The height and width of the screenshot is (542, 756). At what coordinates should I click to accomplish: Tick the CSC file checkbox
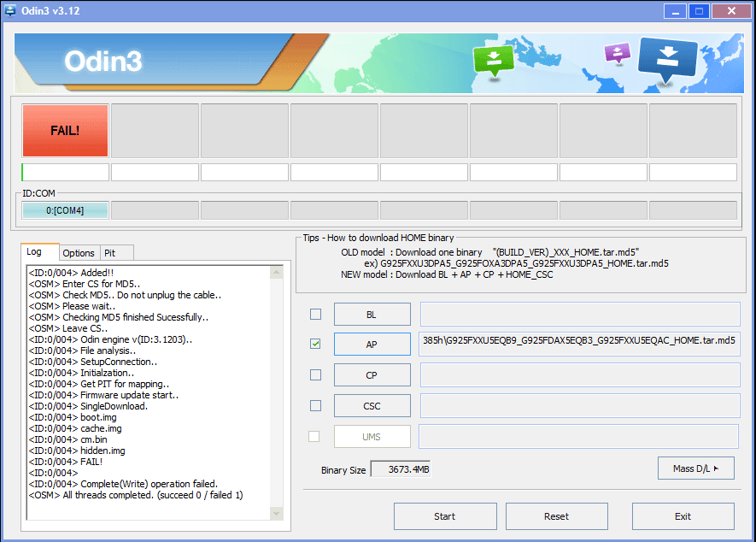coord(315,405)
